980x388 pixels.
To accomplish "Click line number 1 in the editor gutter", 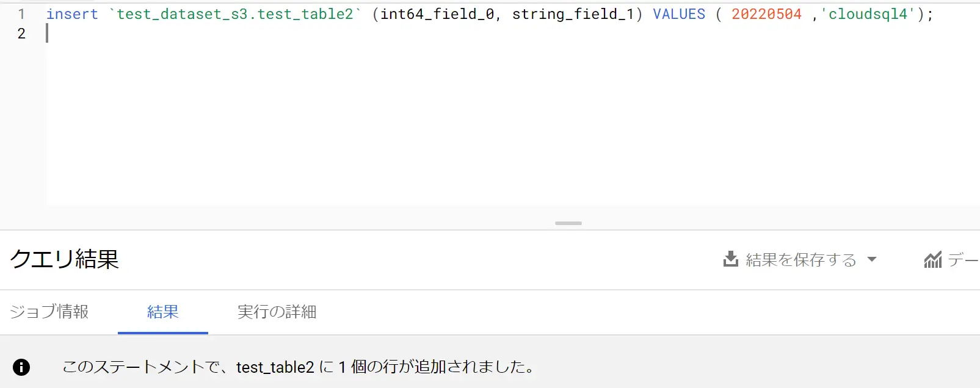I will click(22, 14).
